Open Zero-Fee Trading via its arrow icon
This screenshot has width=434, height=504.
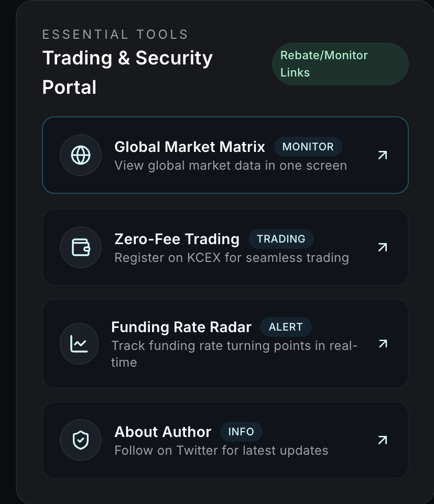click(383, 247)
